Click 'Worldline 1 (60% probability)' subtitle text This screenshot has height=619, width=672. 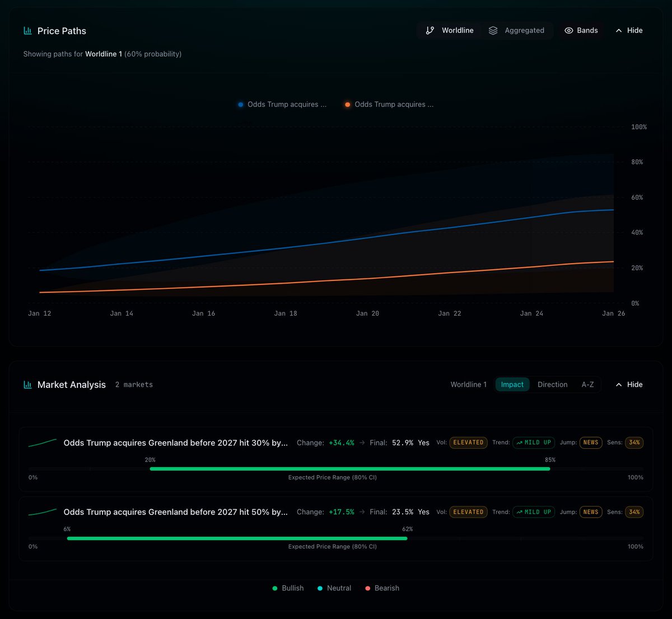[133, 54]
